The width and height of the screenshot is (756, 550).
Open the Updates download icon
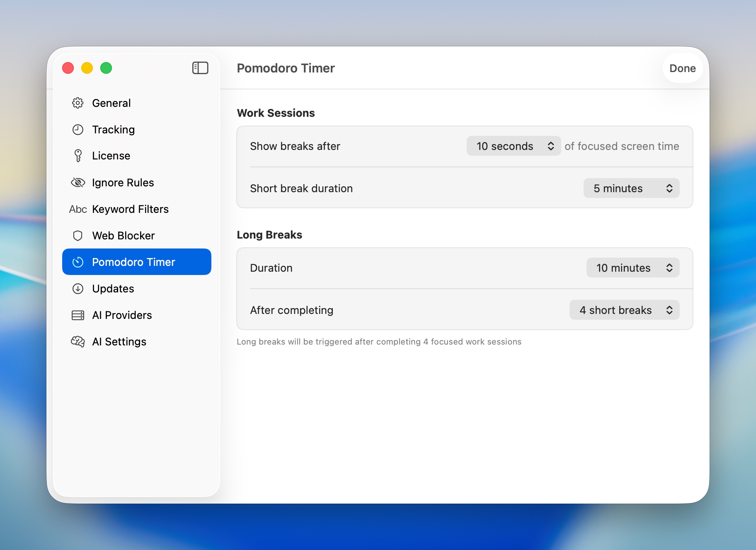[78, 289]
